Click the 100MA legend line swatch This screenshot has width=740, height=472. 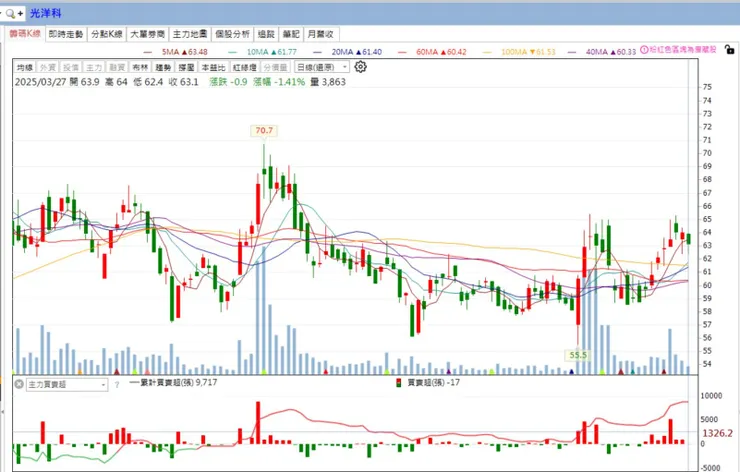point(487,52)
